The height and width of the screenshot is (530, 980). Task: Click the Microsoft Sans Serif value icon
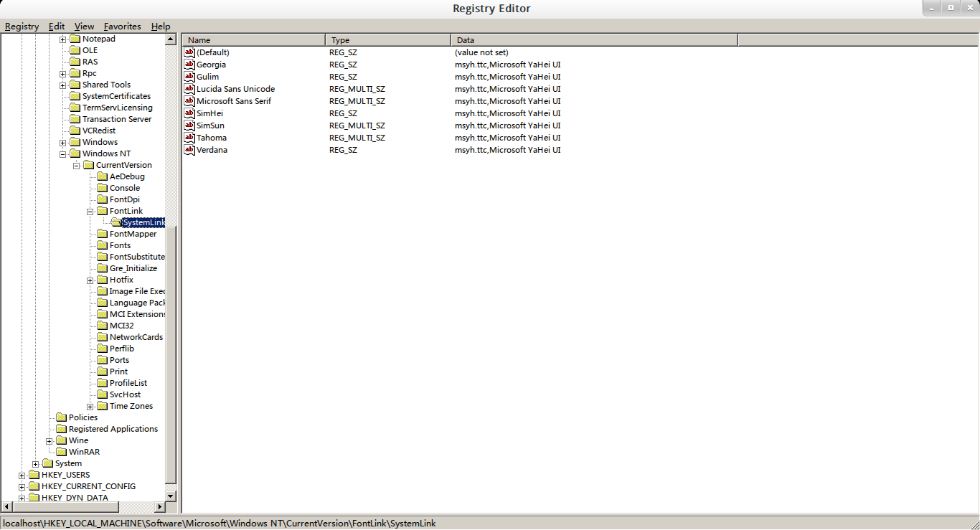tap(189, 101)
